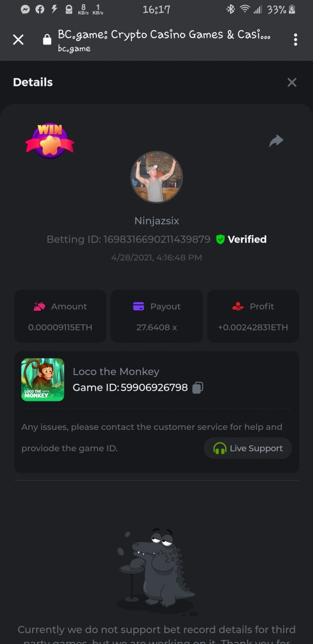Tap the Loco the Monkey title
The width and height of the screenshot is (313, 644).
coord(116,371)
